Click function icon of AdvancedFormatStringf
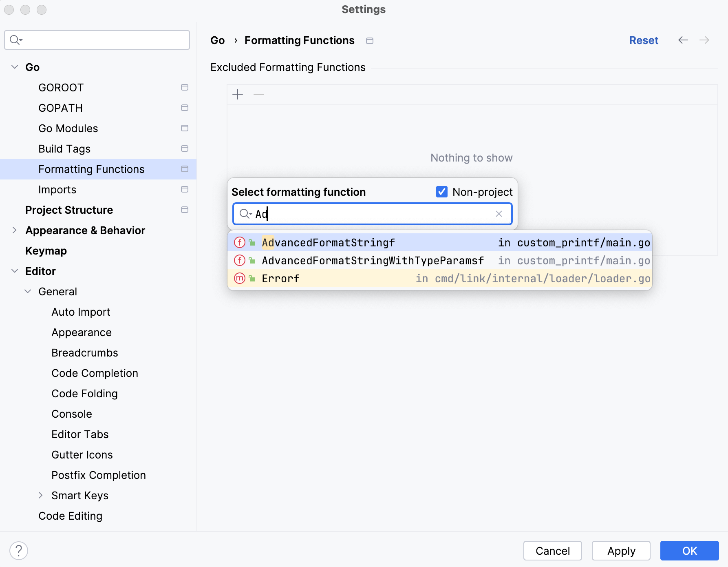 coord(240,242)
